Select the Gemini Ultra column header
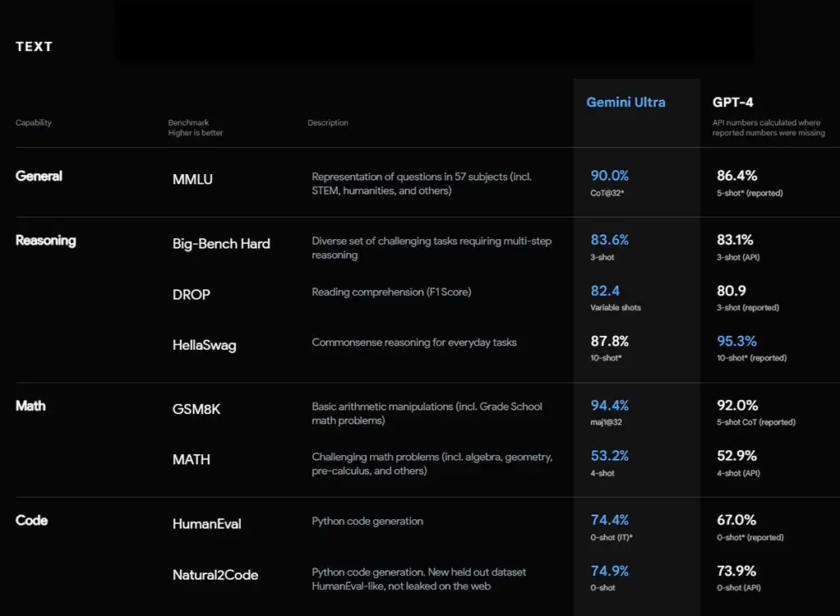This screenshot has width=840, height=616. (x=625, y=102)
